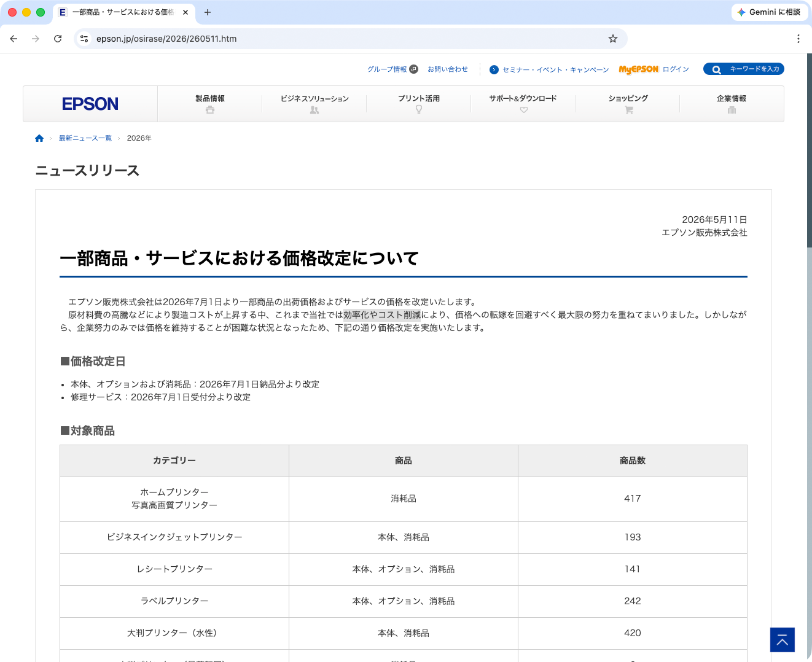Image resolution: width=812 pixels, height=662 pixels.
Task: Open the プリント活用 menu
Action: (419, 104)
